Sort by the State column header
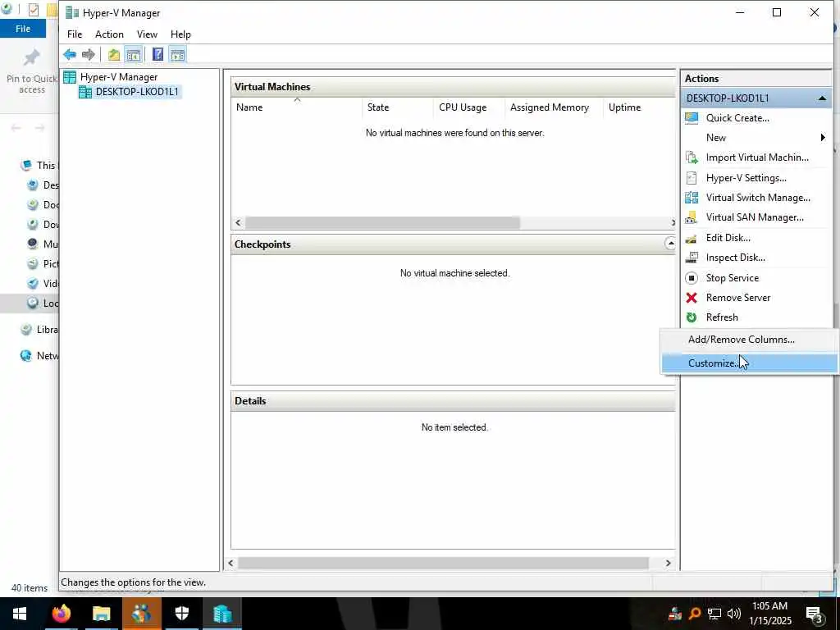This screenshot has height=630, width=840. 398,107
